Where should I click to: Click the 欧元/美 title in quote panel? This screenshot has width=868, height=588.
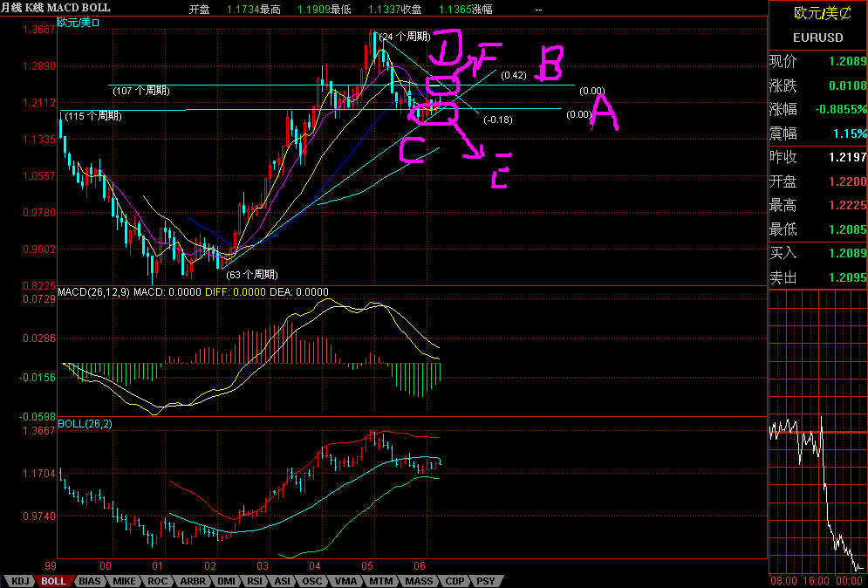[822, 13]
